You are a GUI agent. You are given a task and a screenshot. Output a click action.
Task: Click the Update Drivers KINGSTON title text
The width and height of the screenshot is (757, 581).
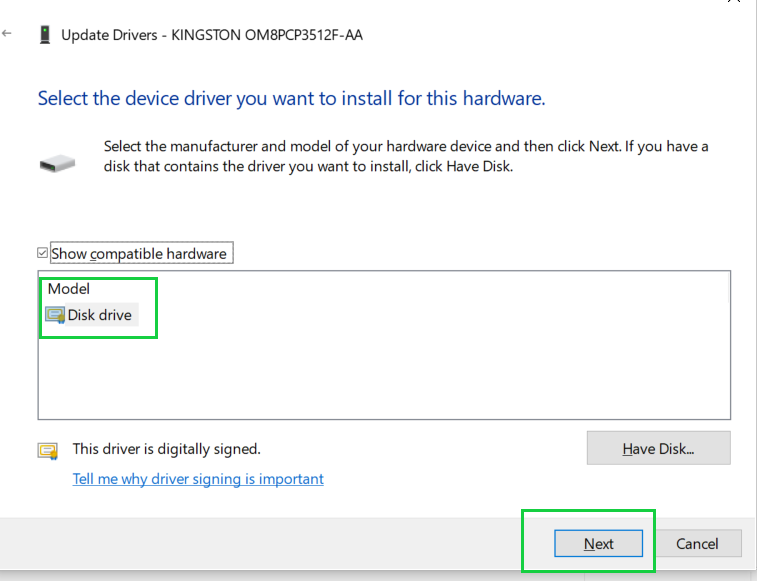212,35
